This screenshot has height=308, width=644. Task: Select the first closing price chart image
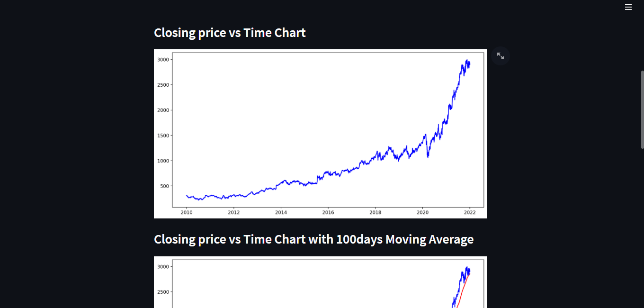tap(320, 133)
